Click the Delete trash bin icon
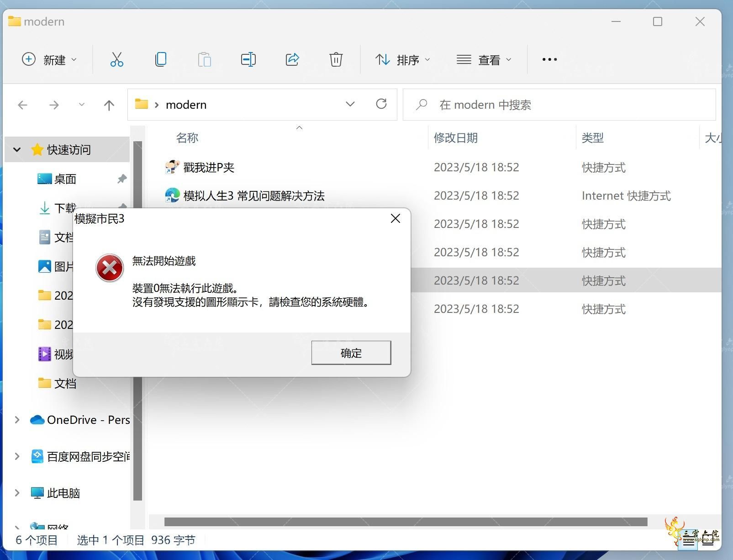The width and height of the screenshot is (733, 560). [336, 59]
